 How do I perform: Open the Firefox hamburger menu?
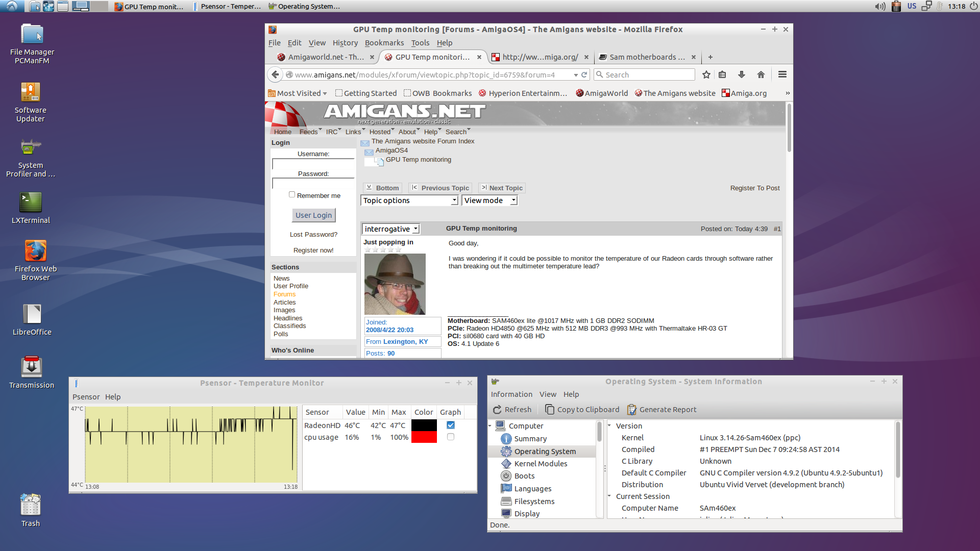pos(782,74)
